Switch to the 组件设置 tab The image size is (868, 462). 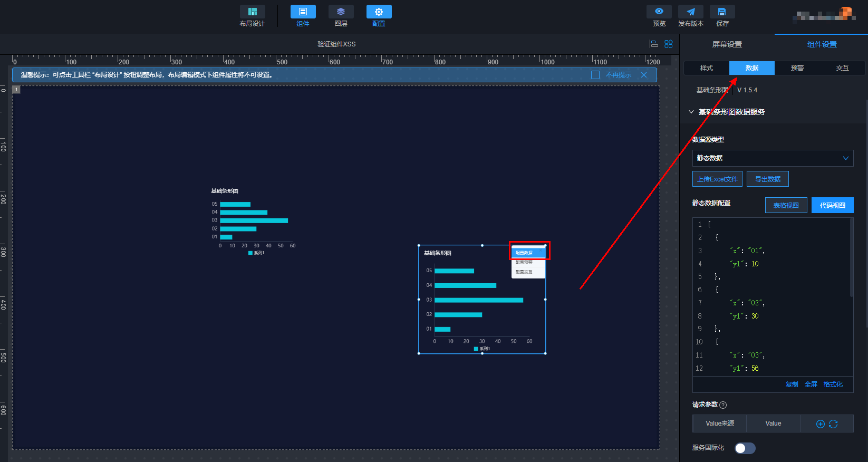(x=822, y=44)
